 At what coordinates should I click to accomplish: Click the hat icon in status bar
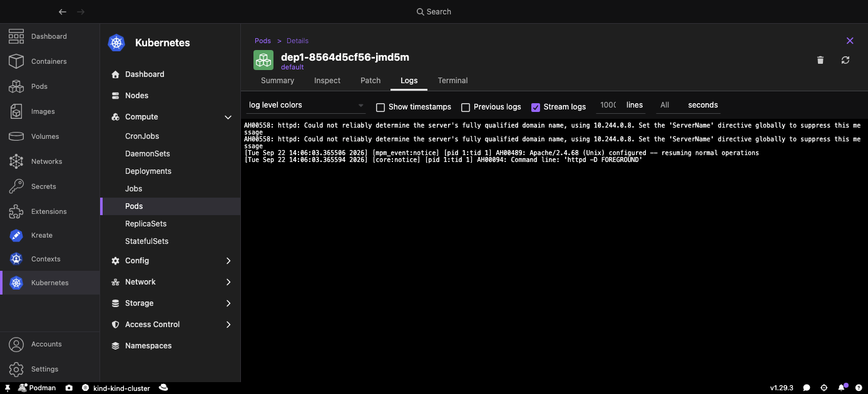click(x=163, y=388)
